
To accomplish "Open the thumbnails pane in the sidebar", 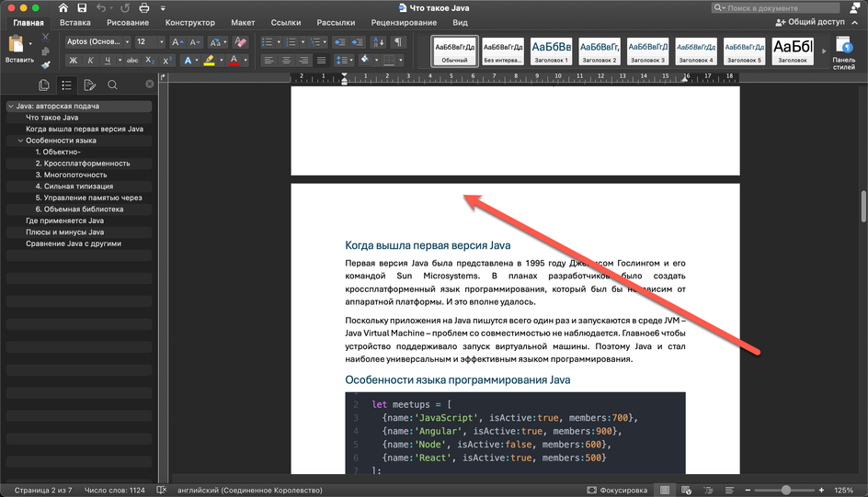I will [x=44, y=85].
